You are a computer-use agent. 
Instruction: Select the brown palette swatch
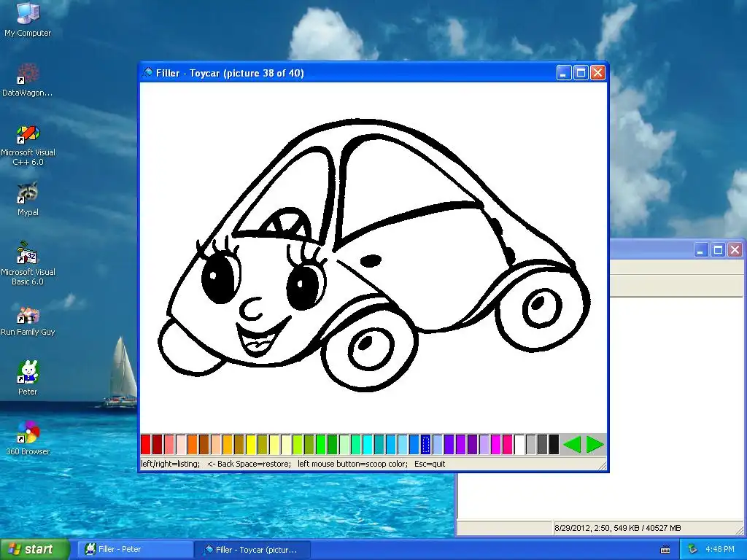point(204,444)
